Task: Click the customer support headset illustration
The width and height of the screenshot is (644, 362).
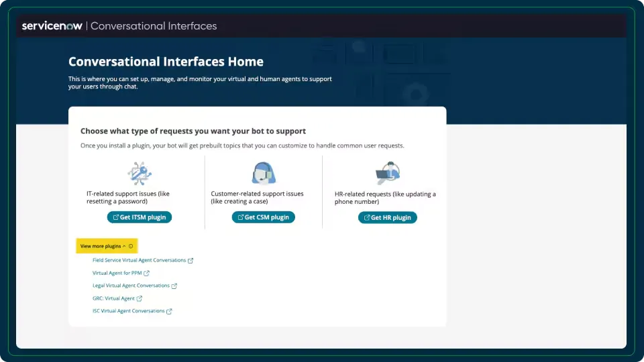Action: click(263, 173)
